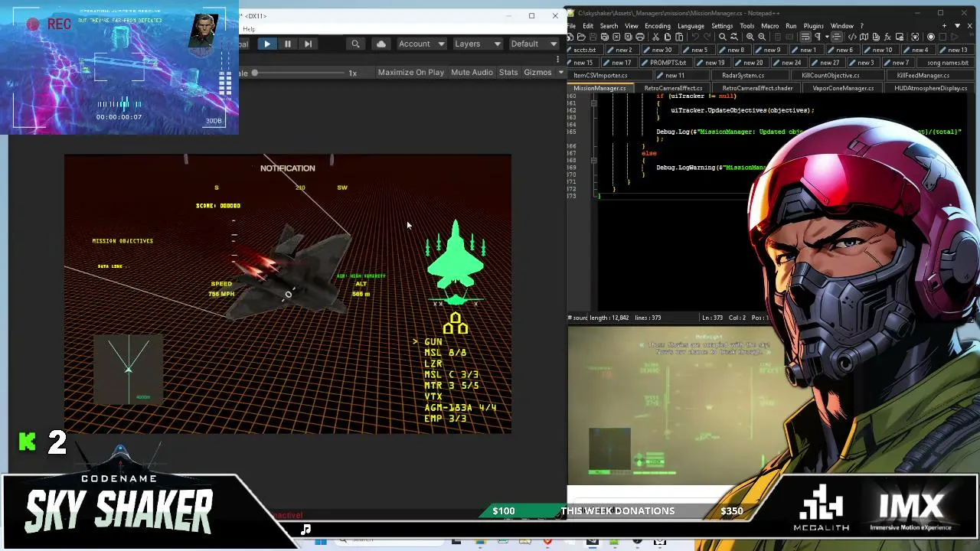Click Notepad++ Zoom Out icon

click(761, 37)
